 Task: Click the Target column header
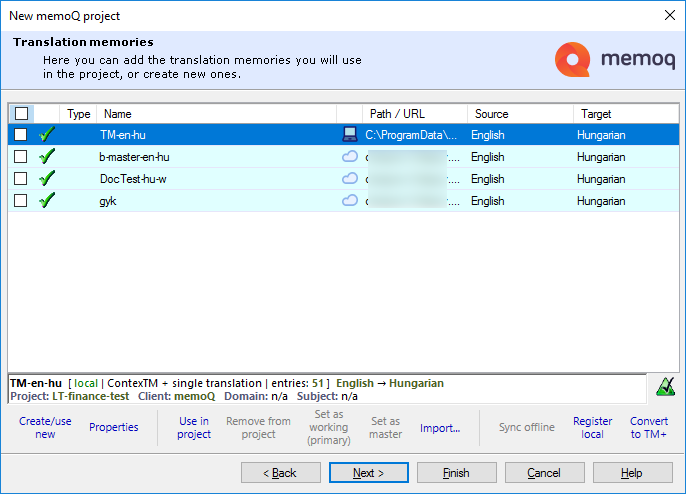(624, 114)
